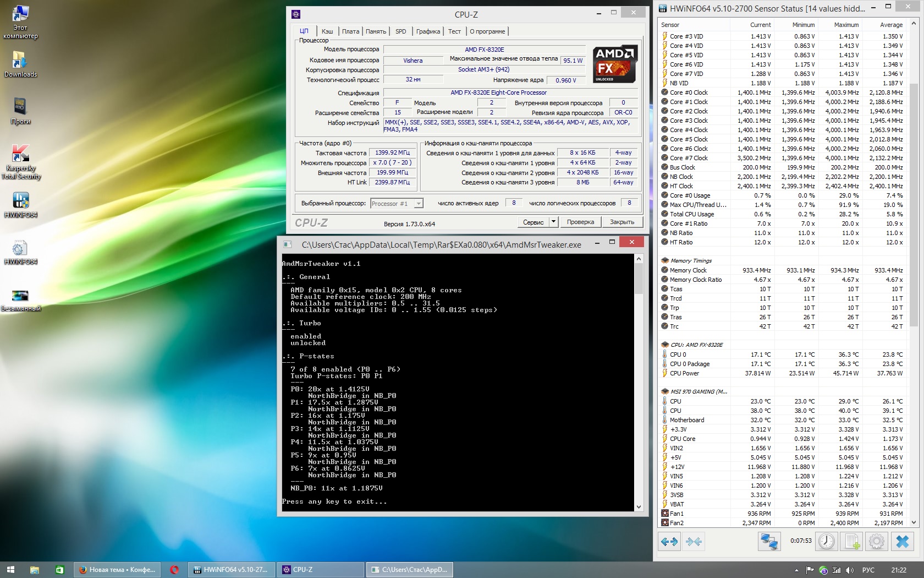This screenshot has width=924, height=578.
Task: Open the Windows Start button
Action: point(10,570)
